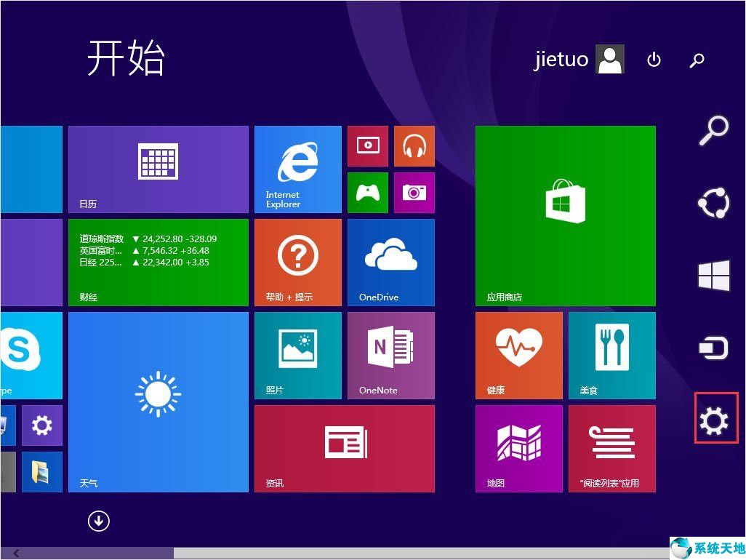Screen dimensions: 746x560
Task: Start the OneNote app
Action: (x=390, y=355)
